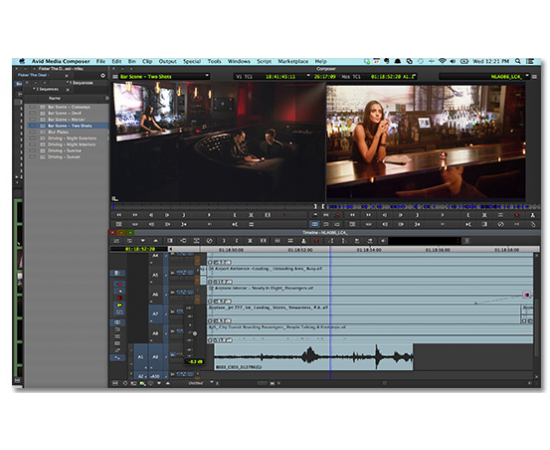The width and height of the screenshot is (550, 450).
Task: Open the hamburger menu left of source clip name
Action: (x=115, y=76)
